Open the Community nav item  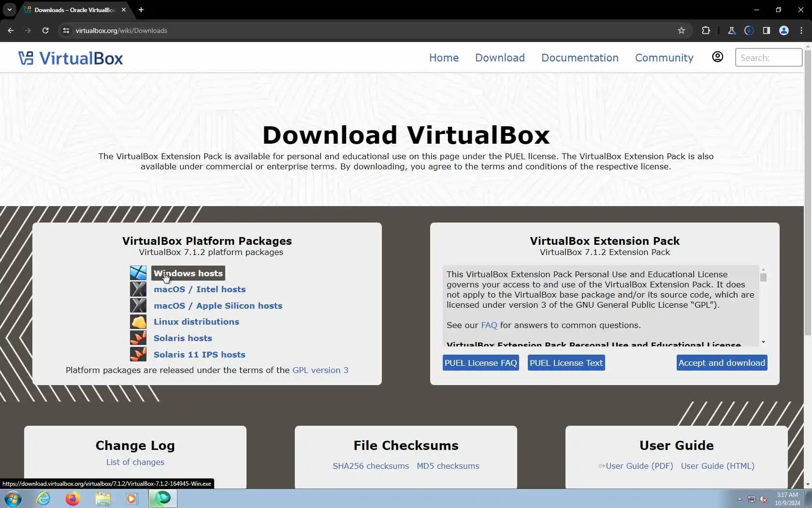664,58
